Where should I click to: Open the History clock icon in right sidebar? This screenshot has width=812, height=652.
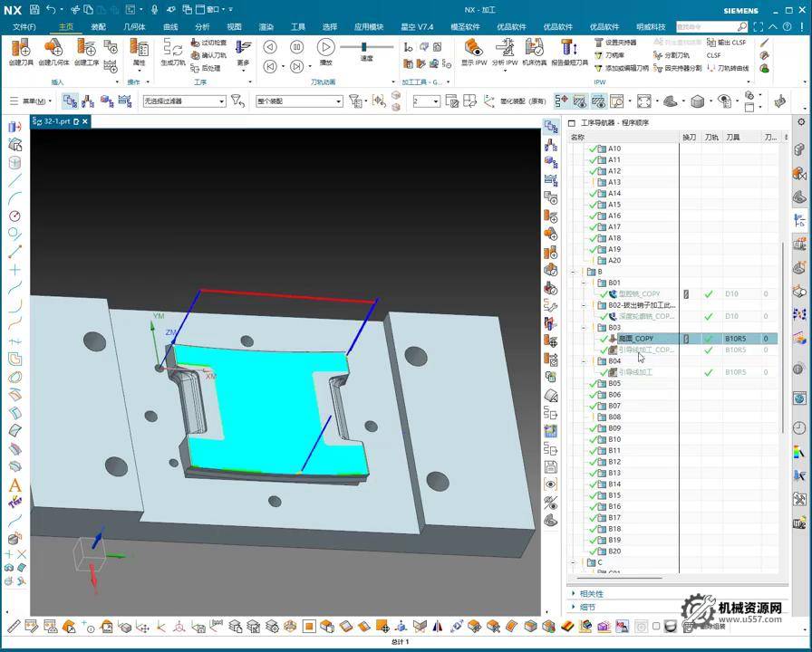(799, 428)
